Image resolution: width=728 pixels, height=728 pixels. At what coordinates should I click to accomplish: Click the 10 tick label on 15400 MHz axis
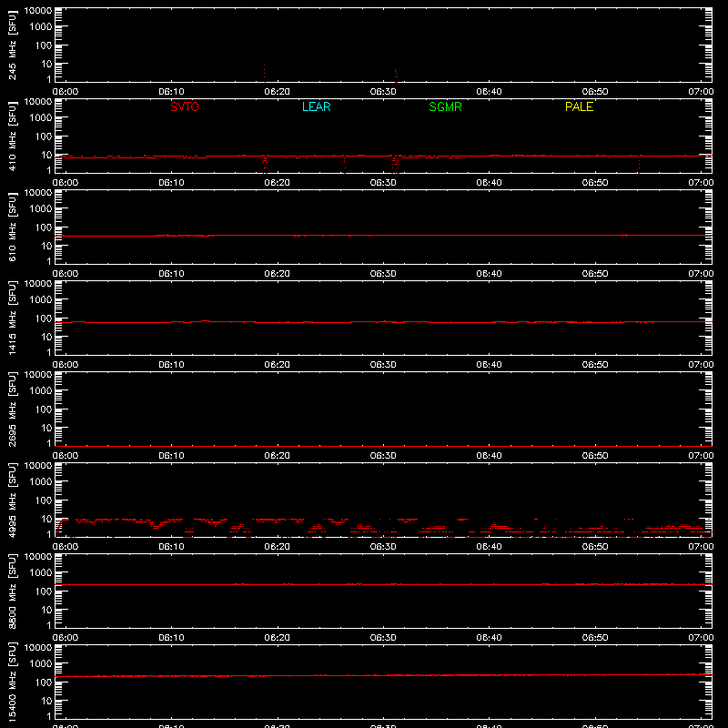46,701
